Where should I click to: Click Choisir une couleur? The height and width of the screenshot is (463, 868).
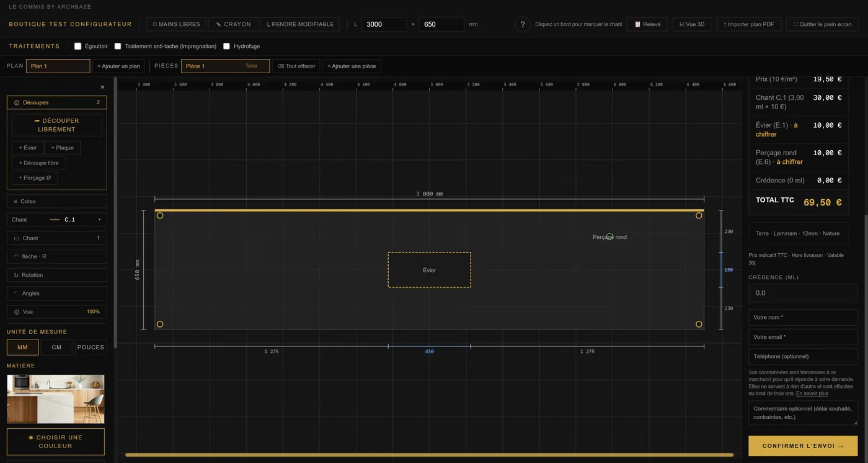56,441
